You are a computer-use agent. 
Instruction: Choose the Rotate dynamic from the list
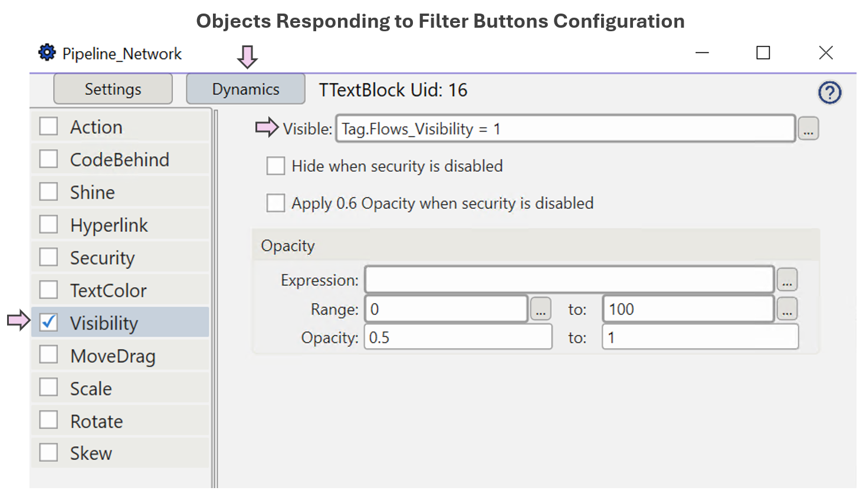click(x=96, y=420)
